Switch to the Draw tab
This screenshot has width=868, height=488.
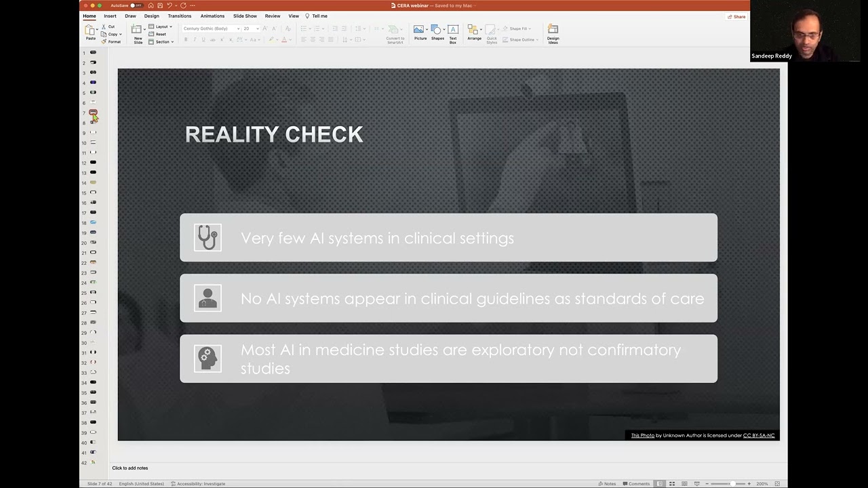[x=130, y=16]
